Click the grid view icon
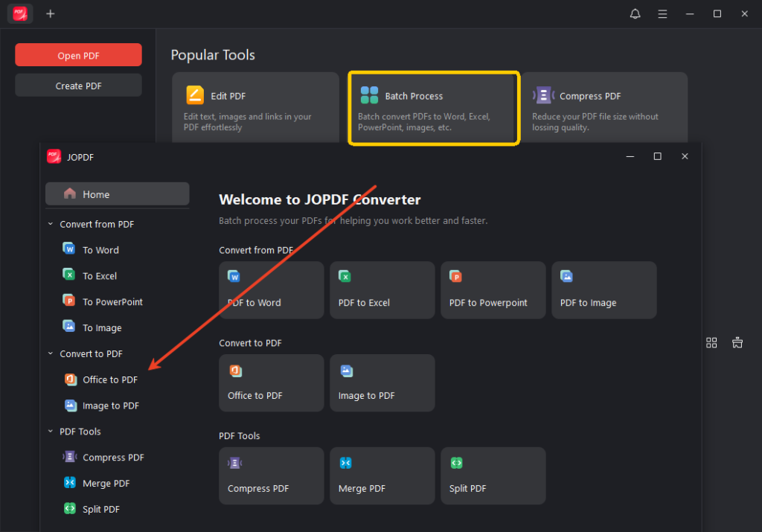Screen dimensions: 762x532 [x=711, y=342]
